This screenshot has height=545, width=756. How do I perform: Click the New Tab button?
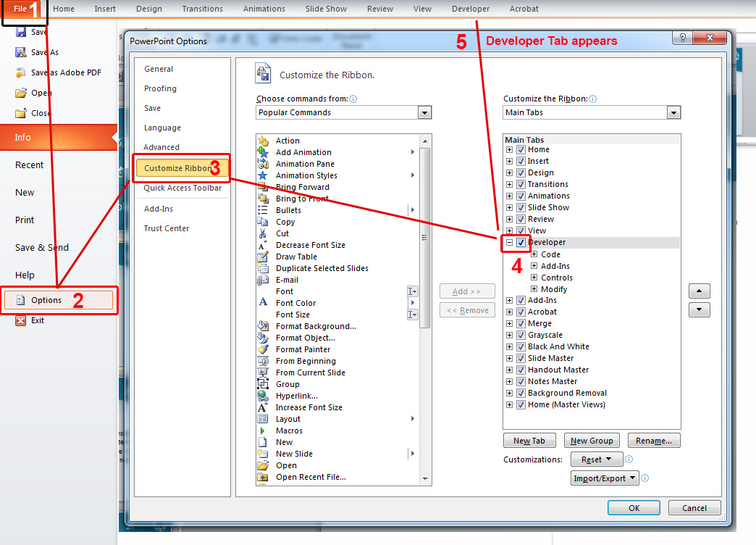pos(529,441)
